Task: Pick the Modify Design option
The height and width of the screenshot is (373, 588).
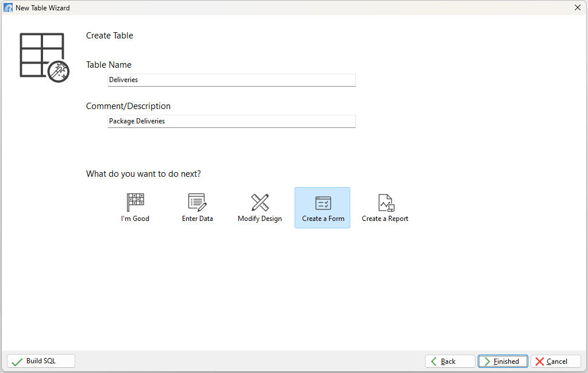Action: point(260,208)
